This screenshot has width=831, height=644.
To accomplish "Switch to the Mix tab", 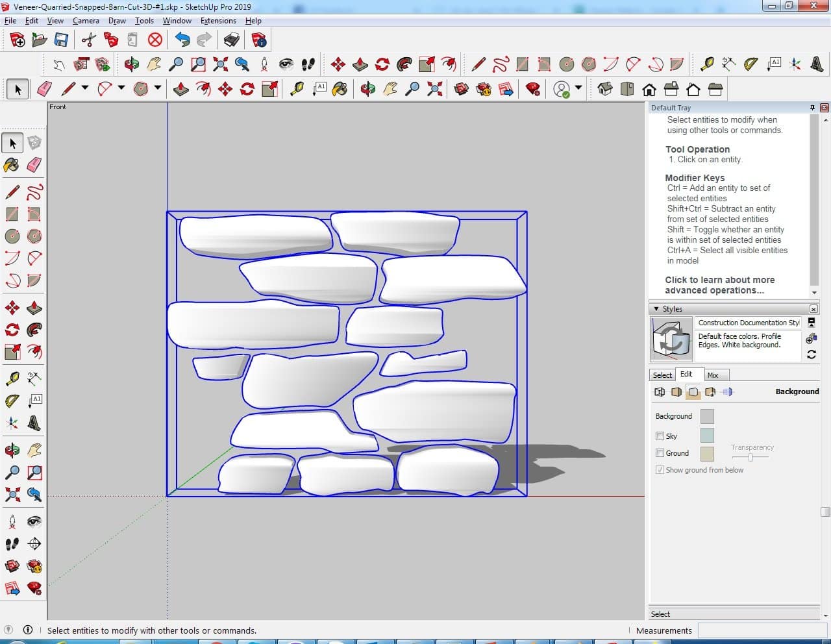I will pos(713,375).
